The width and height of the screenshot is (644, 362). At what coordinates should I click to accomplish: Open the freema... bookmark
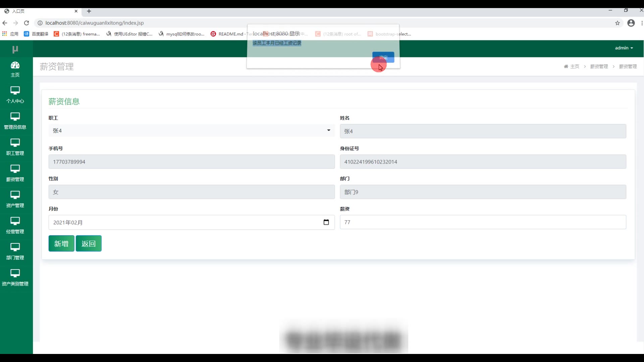pyautogui.click(x=77, y=34)
